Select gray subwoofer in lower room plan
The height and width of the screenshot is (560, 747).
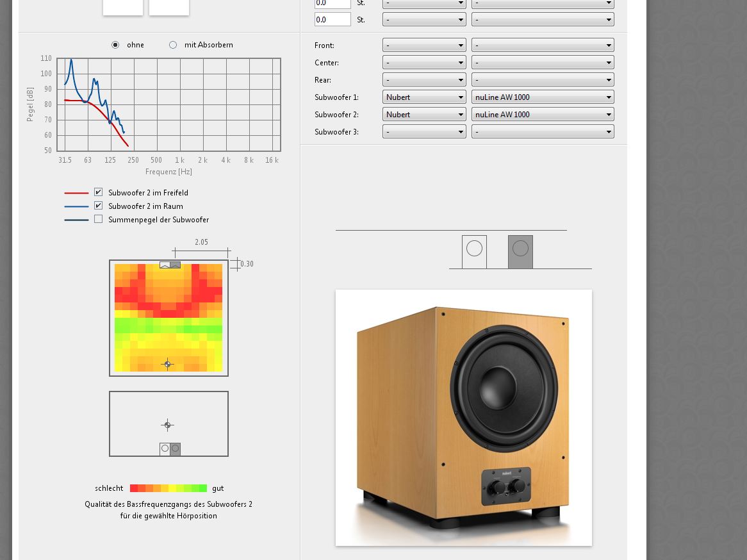point(176,449)
